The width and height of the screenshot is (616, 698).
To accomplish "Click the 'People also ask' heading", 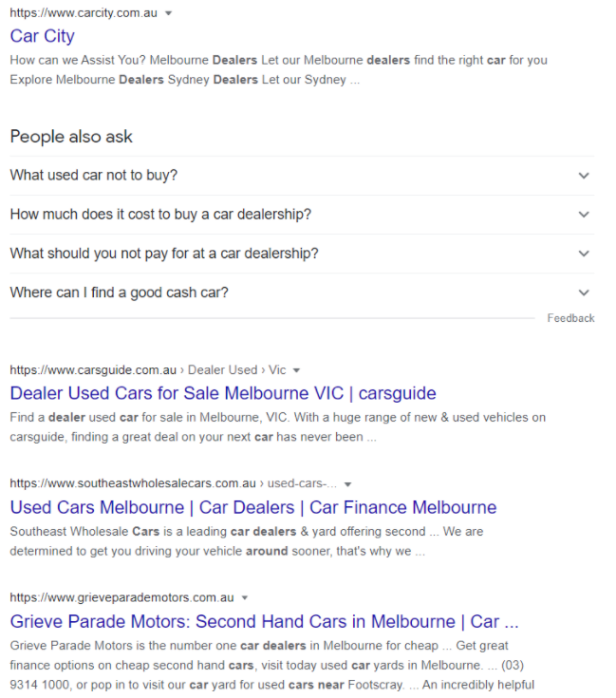I will [71, 137].
